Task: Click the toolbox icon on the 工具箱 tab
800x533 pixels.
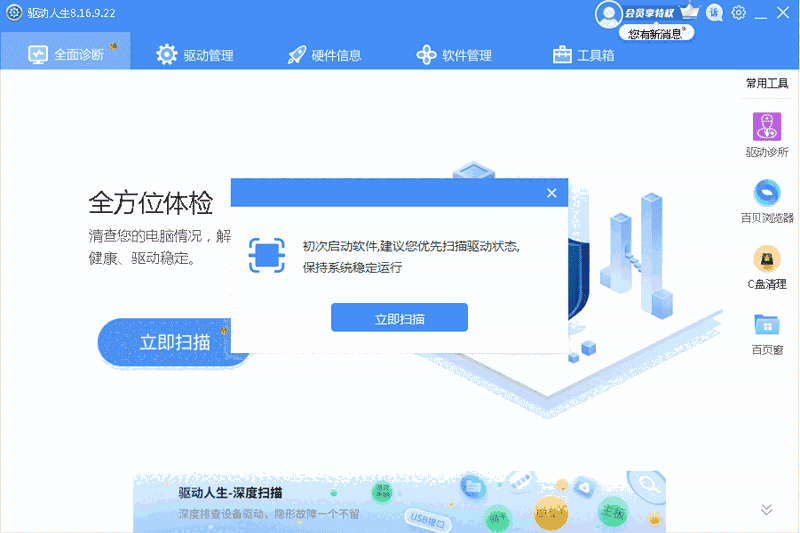Action: click(x=562, y=55)
